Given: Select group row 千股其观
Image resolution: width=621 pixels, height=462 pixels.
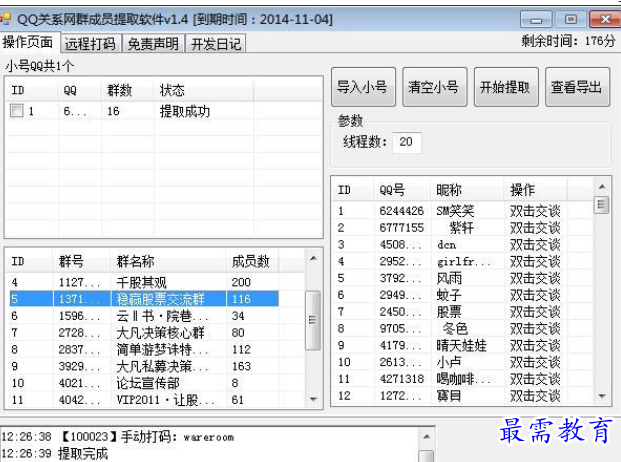Looking at the screenshot, I should tap(144, 282).
